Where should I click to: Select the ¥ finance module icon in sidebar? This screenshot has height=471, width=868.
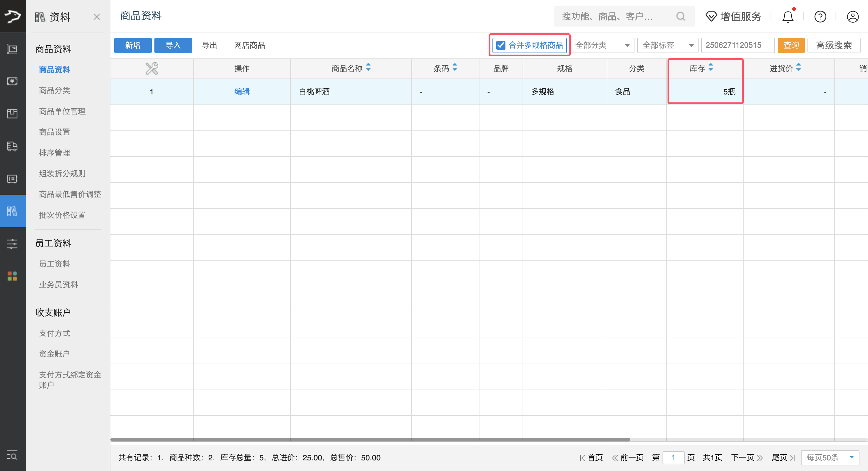[12, 81]
